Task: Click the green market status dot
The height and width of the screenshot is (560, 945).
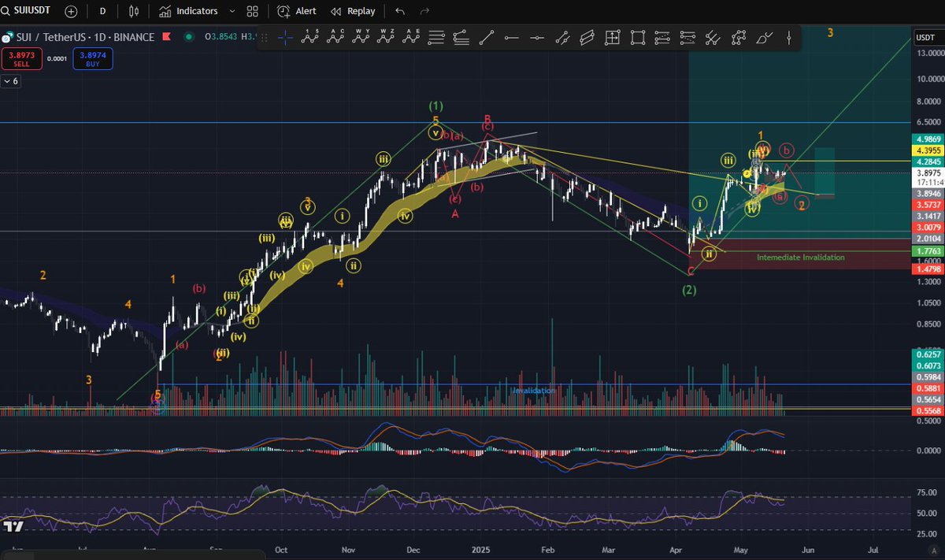Action: tap(187, 37)
